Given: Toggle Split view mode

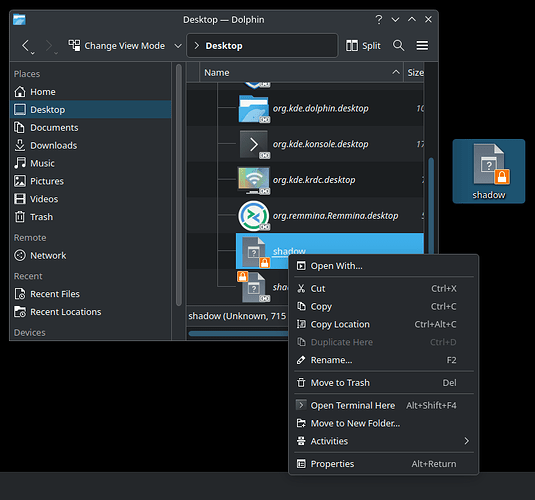Looking at the screenshot, I should tap(363, 45).
